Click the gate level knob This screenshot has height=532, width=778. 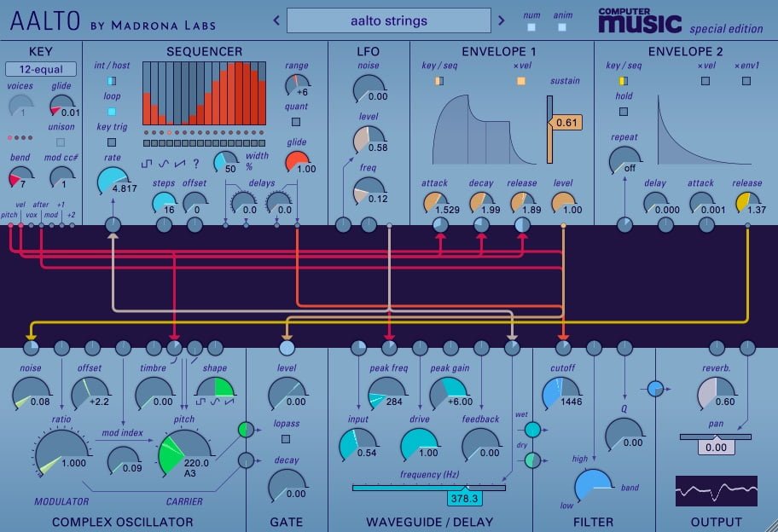[287, 393]
